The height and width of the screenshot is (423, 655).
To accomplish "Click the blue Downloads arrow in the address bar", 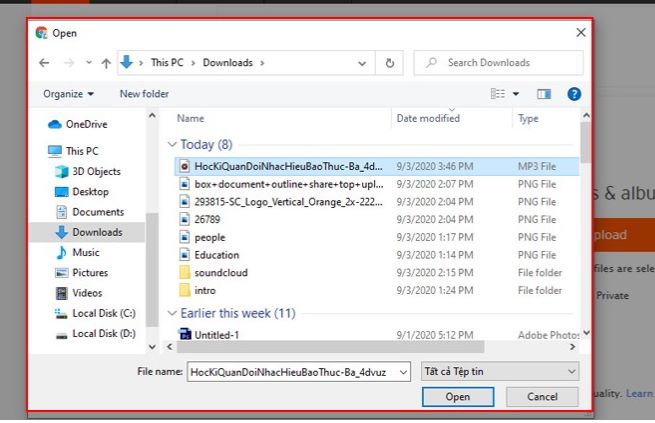I will pos(127,62).
